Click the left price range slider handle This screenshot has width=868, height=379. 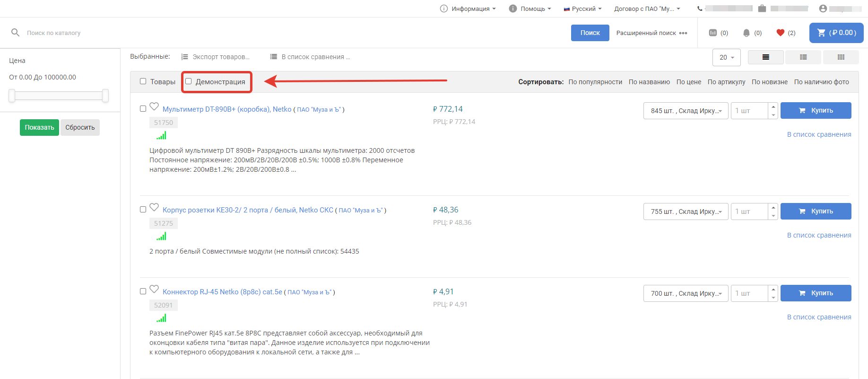tap(12, 96)
